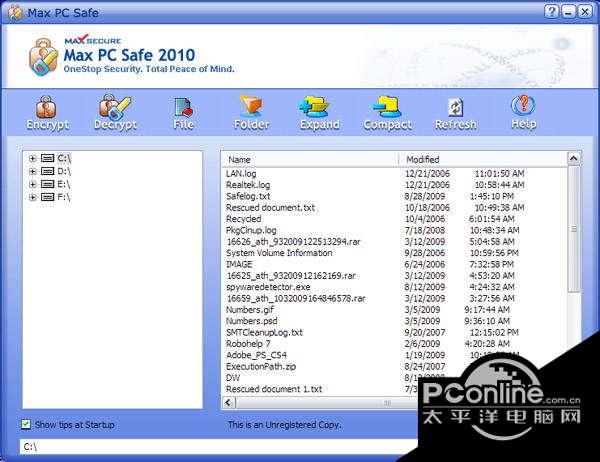600x462 pixels.
Task: Select Realtek.log in the file list
Action: (x=248, y=185)
